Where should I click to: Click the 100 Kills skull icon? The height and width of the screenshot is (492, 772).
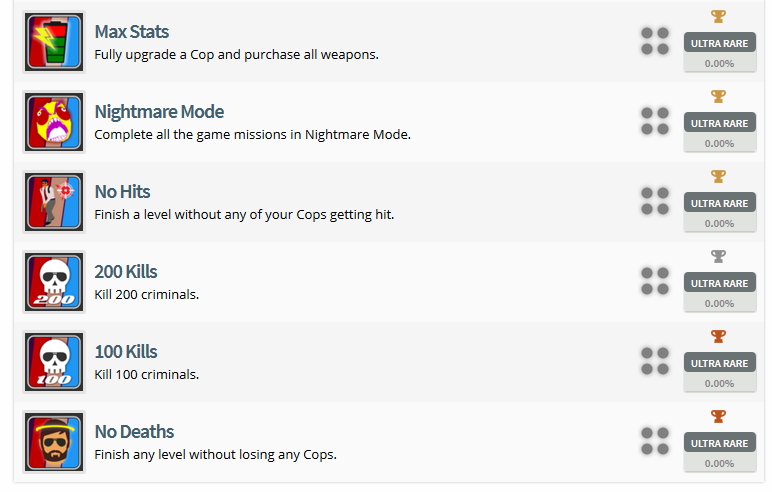click(x=54, y=362)
